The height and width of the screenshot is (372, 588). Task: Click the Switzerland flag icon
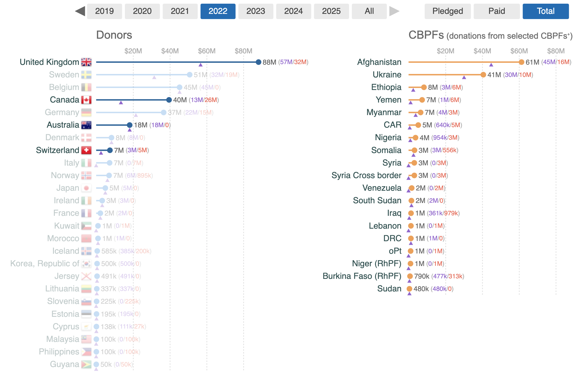click(x=86, y=150)
